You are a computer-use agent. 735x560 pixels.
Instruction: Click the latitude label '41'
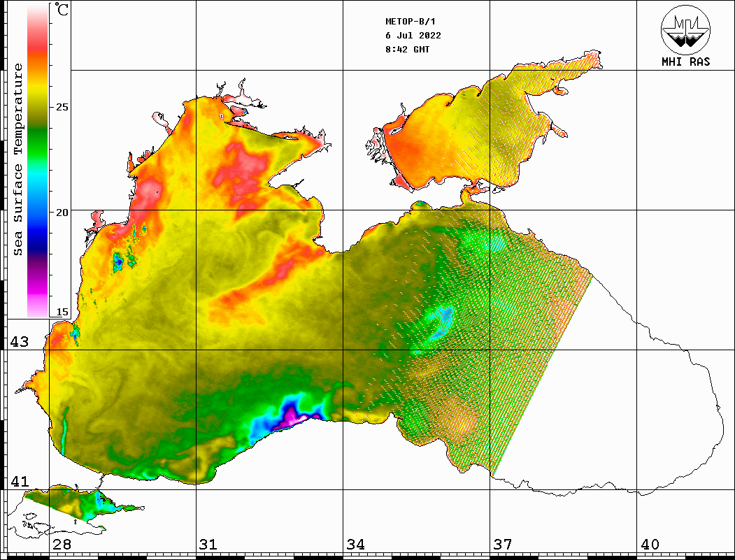click(19, 482)
